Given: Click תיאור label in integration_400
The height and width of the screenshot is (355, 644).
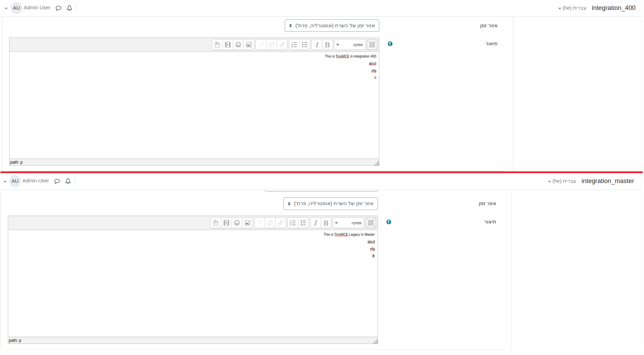Looking at the screenshot, I should tap(491, 44).
